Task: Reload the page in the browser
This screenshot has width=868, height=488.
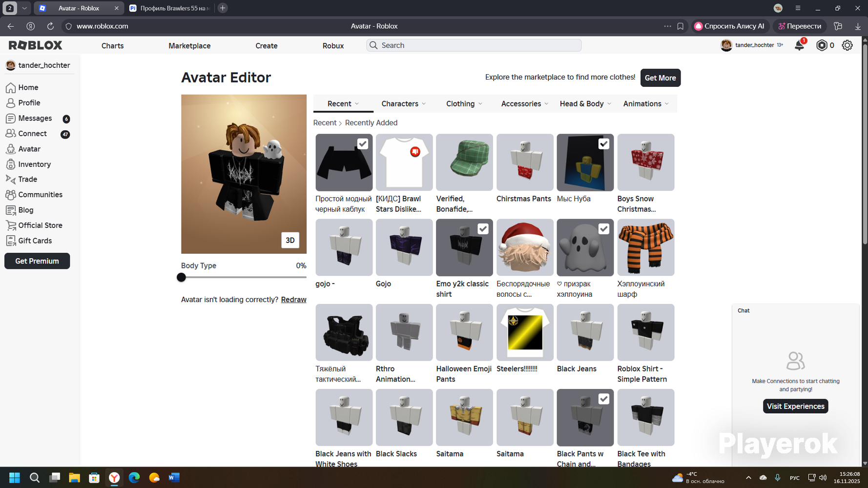Action: pyautogui.click(x=50, y=26)
